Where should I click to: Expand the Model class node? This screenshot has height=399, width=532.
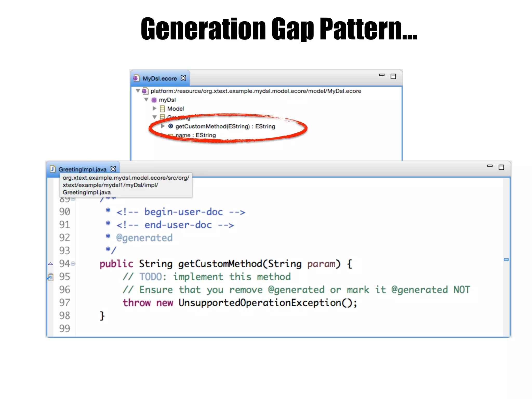coord(155,108)
